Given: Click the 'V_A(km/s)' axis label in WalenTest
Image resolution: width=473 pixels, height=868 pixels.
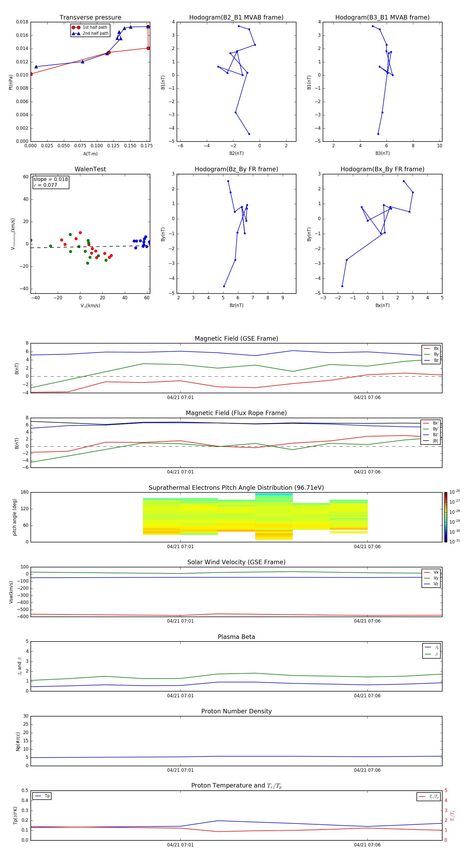Looking at the screenshot, I should click(90, 306).
